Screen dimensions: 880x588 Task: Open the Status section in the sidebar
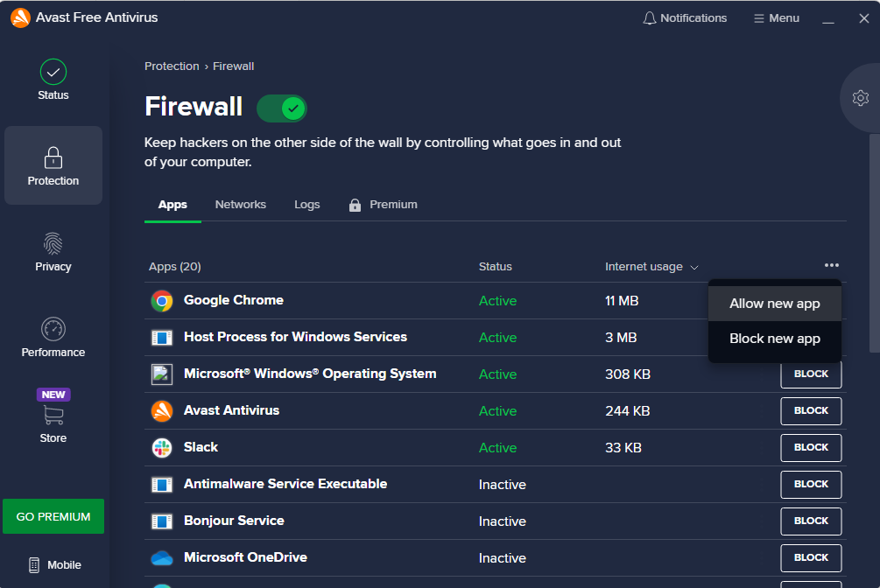(x=53, y=79)
